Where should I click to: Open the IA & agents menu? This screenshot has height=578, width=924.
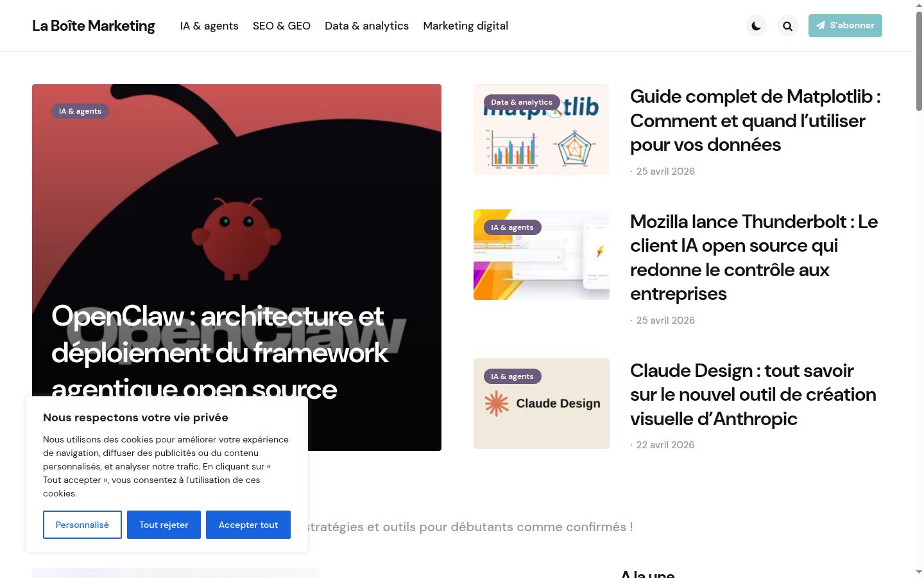[209, 26]
